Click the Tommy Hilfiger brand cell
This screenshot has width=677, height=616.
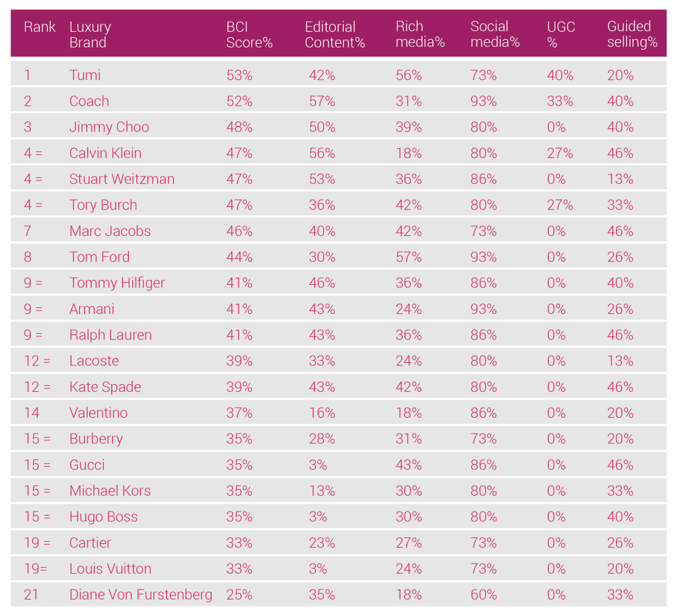[117, 283]
